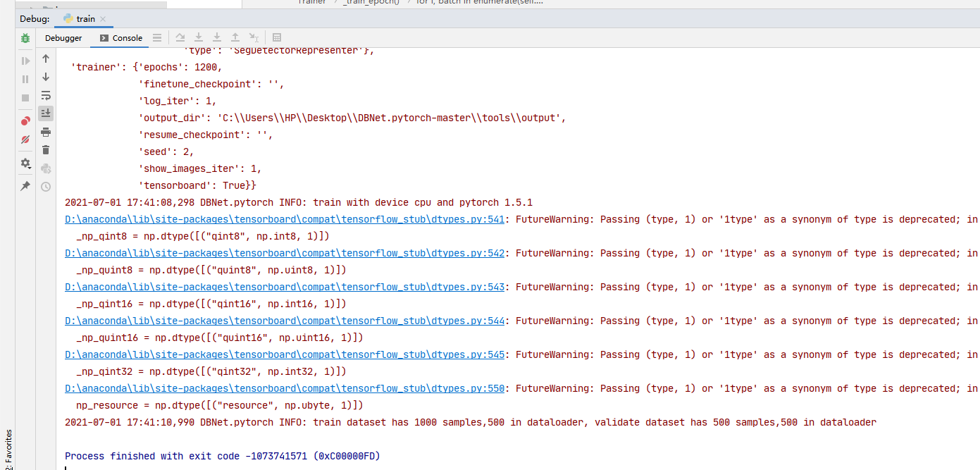Click the 'seed': 2 line

pos(166,151)
